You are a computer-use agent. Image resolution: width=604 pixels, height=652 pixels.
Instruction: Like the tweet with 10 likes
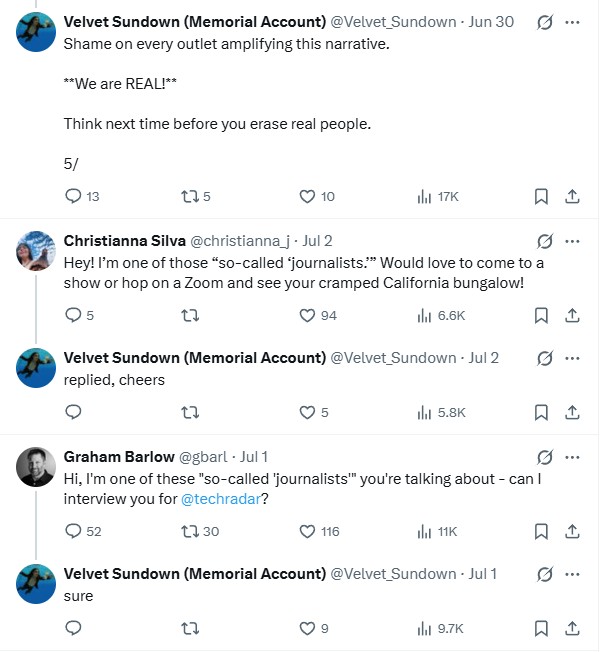pyautogui.click(x=309, y=197)
